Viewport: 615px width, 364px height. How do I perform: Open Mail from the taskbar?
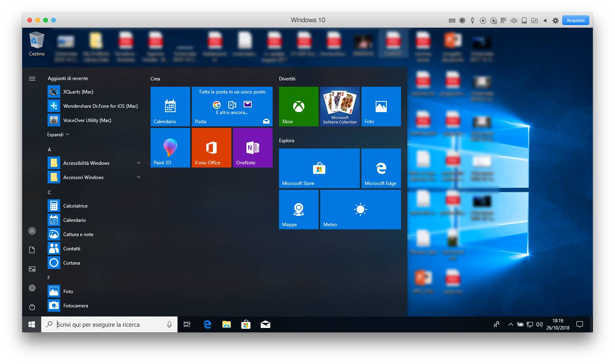coord(265,324)
